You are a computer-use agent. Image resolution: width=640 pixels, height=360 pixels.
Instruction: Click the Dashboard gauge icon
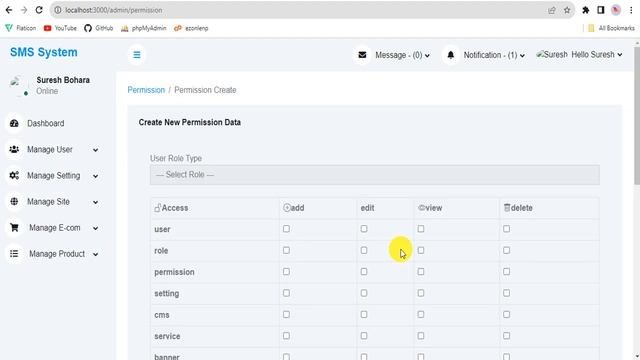tap(14, 123)
